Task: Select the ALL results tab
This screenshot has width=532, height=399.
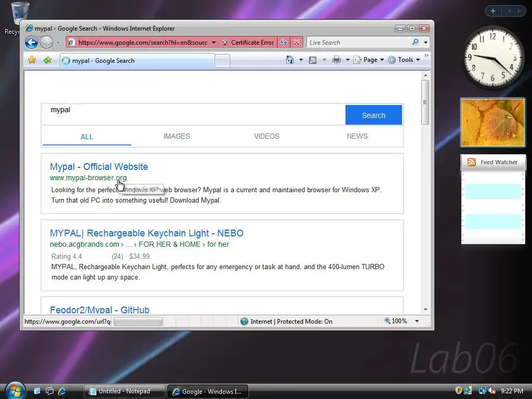Action: [87, 137]
